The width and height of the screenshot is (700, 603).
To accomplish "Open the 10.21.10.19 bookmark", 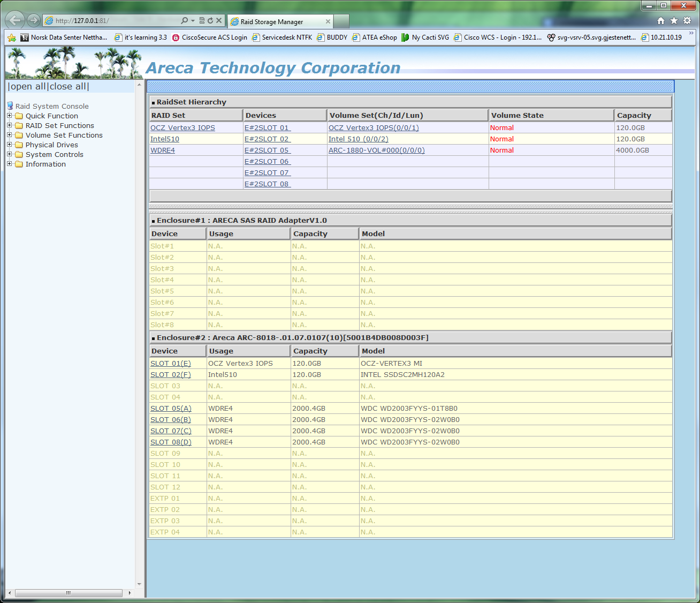I will [x=661, y=37].
